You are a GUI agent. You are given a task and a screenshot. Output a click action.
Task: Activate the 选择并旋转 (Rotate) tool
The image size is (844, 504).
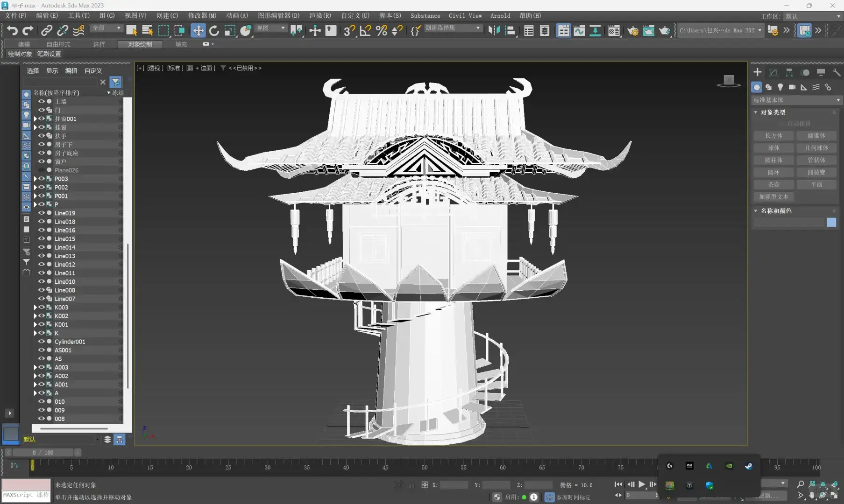click(214, 30)
